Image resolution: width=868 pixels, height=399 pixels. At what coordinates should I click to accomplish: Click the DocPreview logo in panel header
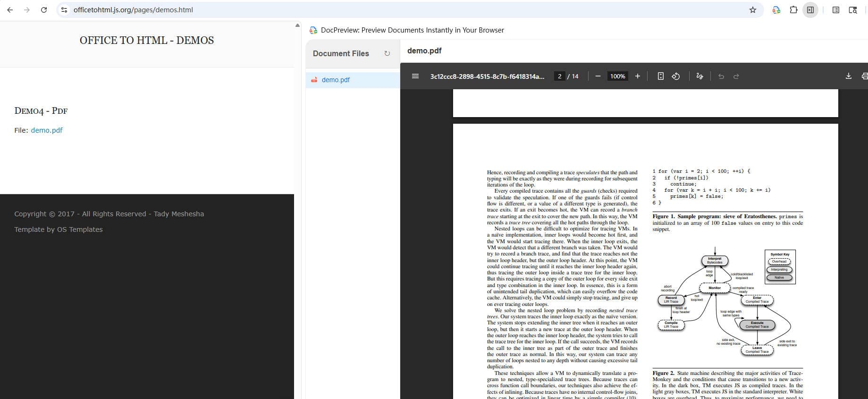[x=313, y=30]
